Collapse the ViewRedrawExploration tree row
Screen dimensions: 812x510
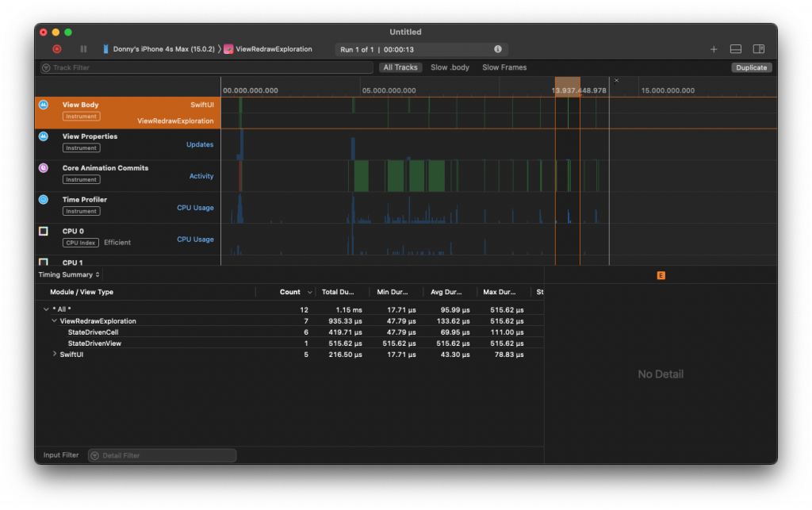click(x=55, y=320)
